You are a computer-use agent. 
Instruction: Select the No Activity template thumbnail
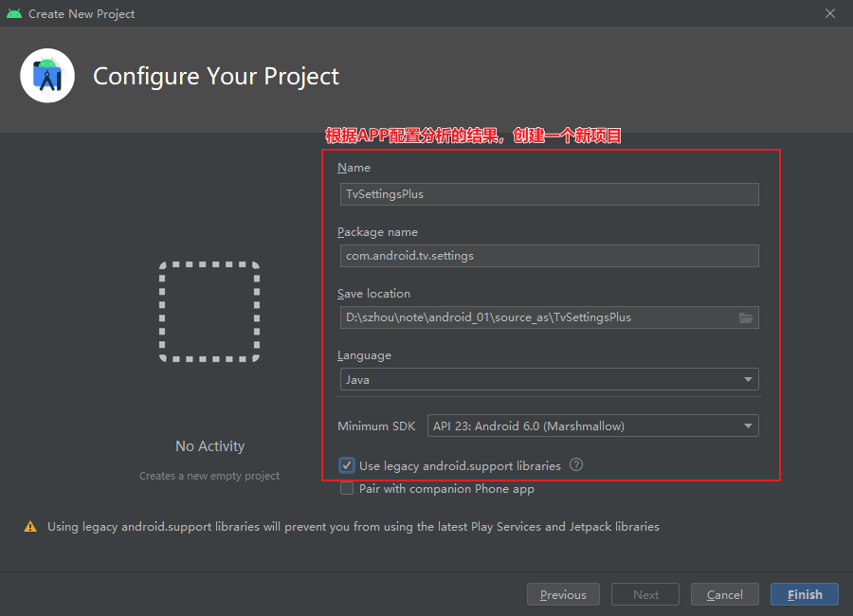click(209, 312)
